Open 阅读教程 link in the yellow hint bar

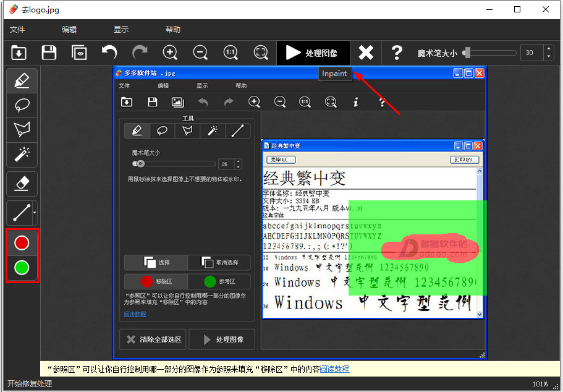click(334, 369)
